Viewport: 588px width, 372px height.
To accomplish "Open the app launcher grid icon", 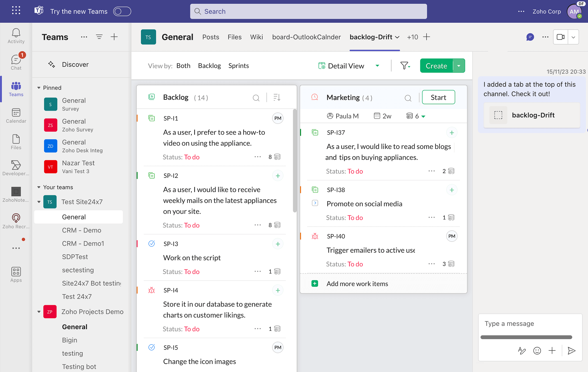I will click(16, 11).
